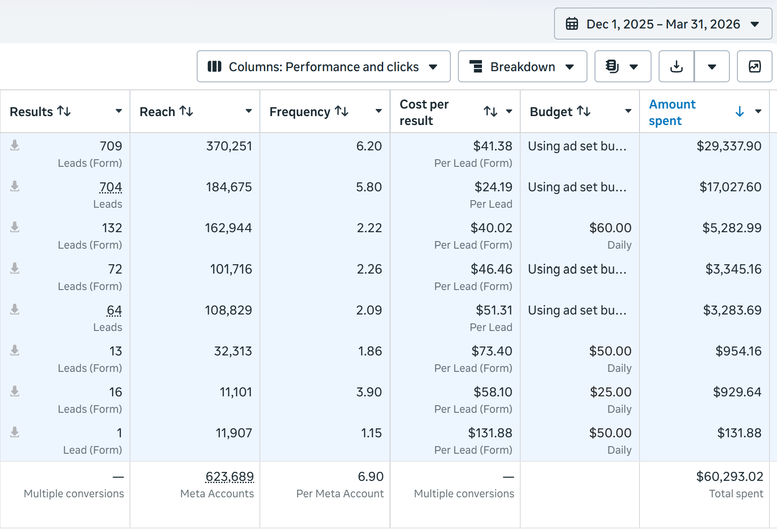Download leads for the 64 results row
This screenshot has width=777, height=532.
click(15, 310)
